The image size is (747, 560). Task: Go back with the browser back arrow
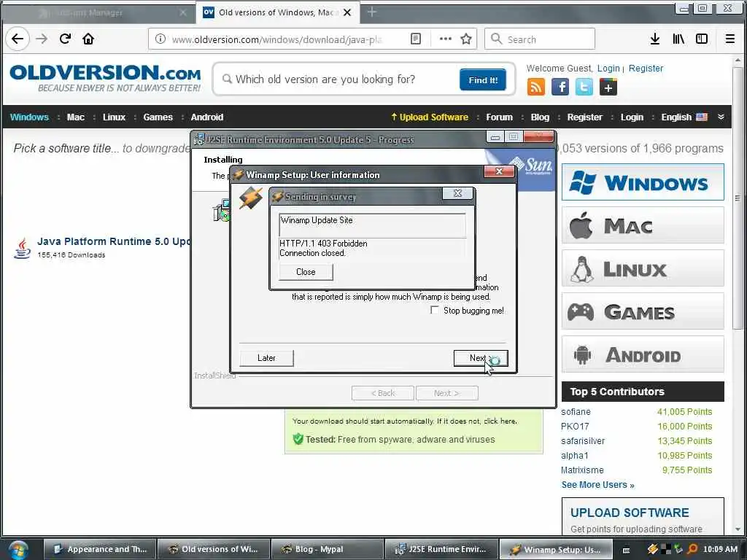click(x=18, y=39)
